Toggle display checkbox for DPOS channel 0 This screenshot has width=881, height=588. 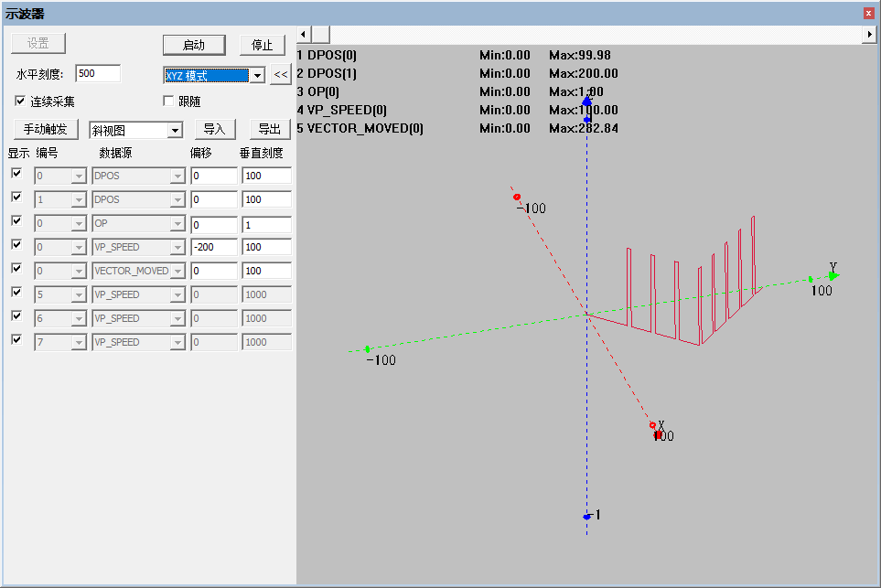(16, 174)
